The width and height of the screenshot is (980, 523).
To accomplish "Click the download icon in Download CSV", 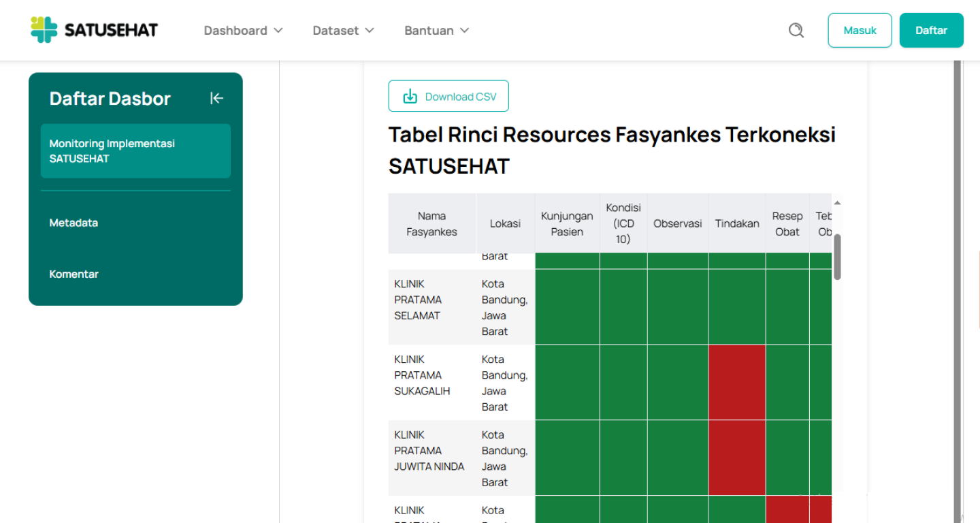I will (410, 97).
